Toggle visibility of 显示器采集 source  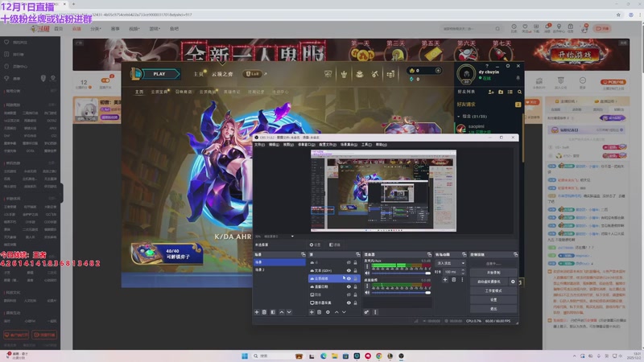click(349, 302)
